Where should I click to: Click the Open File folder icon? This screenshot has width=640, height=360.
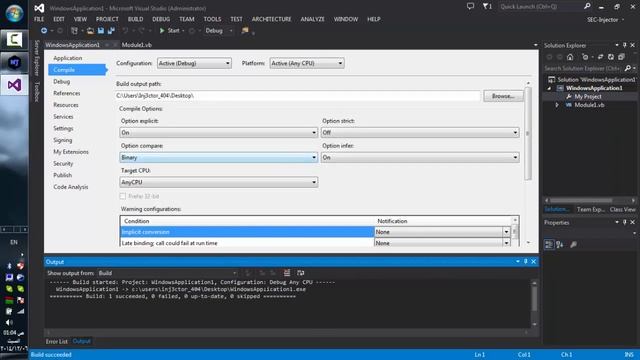[x=90, y=31]
